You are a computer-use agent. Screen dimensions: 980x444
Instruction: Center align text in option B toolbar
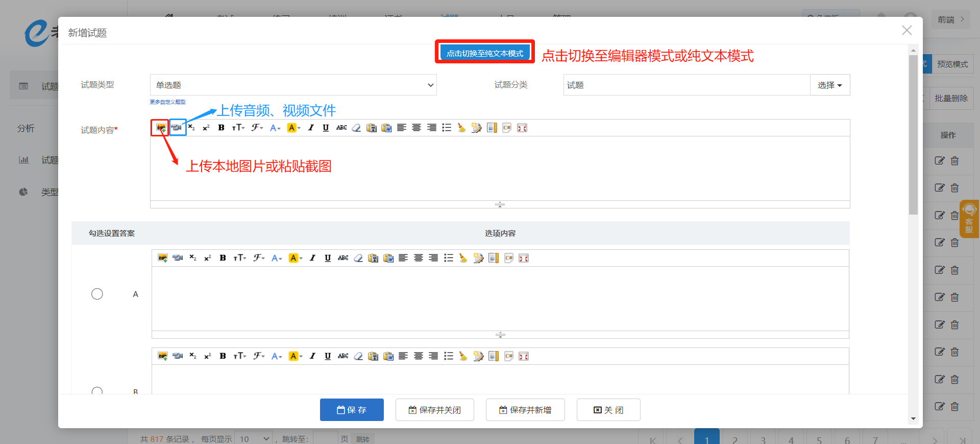[418, 356]
